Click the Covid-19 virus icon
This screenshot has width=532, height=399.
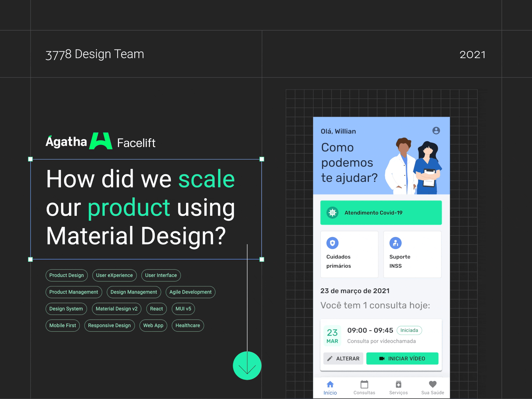(332, 213)
